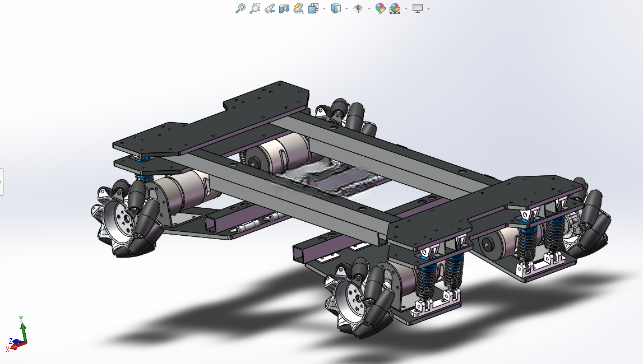The image size is (643, 364).
Task: Expand the Display Style dropdown arrow
Action: (347, 8)
